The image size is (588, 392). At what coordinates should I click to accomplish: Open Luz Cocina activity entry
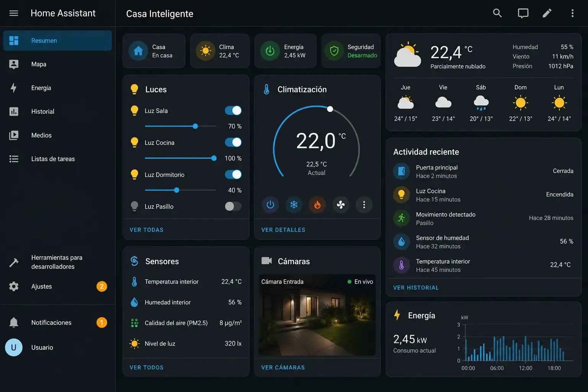point(483,195)
